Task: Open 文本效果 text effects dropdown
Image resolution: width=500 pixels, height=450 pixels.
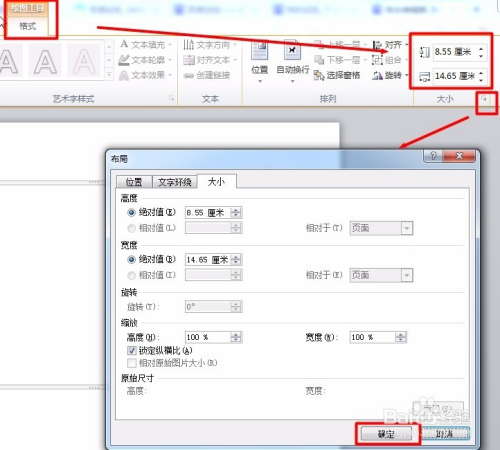Action: point(146,75)
